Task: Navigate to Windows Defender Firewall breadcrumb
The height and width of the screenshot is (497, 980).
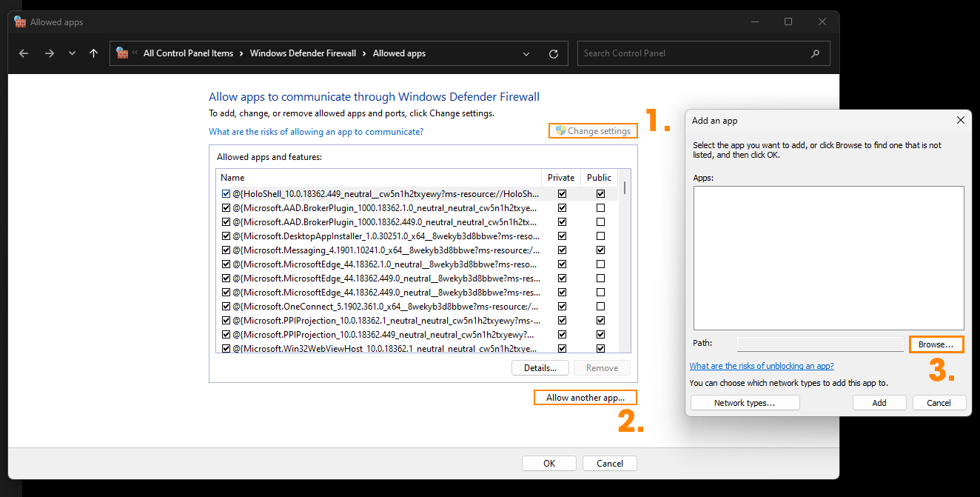Action: [x=303, y=53]
